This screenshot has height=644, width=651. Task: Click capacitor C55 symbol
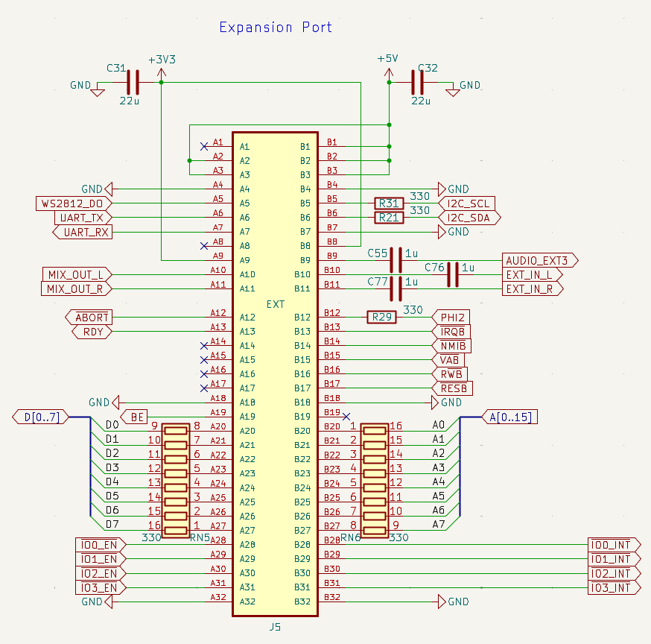click(397, 260)
